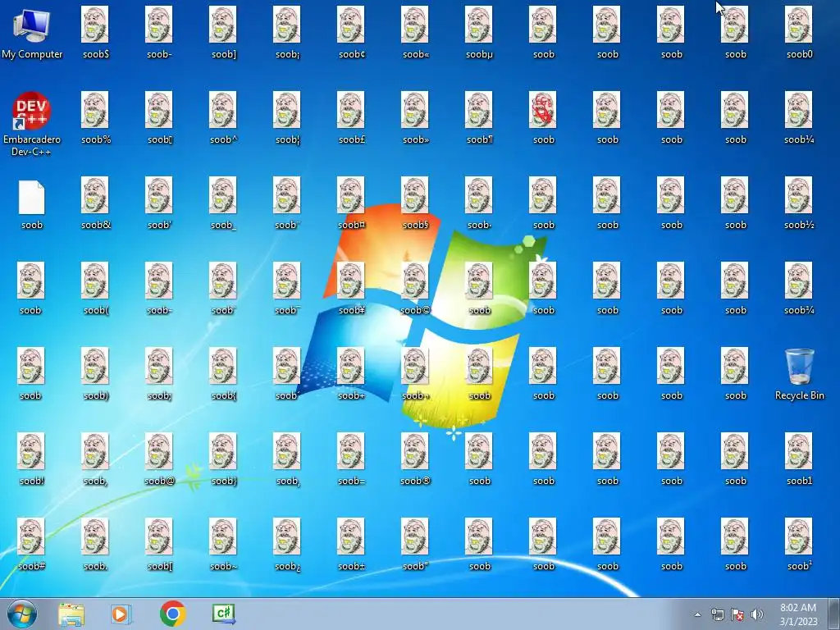Click the Show desktop button
This screenshot has width=840, height=630.
(x=834, y=614)
